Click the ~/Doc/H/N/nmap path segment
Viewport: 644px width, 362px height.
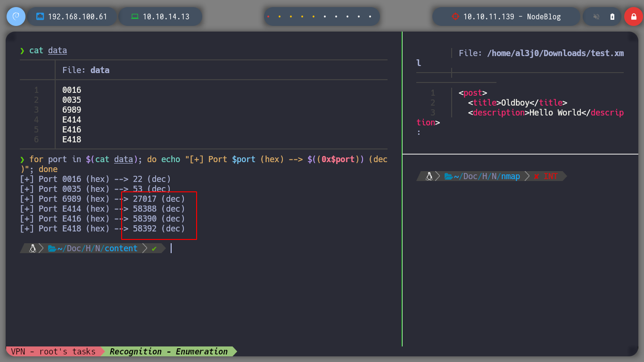[x=487, y=176]
